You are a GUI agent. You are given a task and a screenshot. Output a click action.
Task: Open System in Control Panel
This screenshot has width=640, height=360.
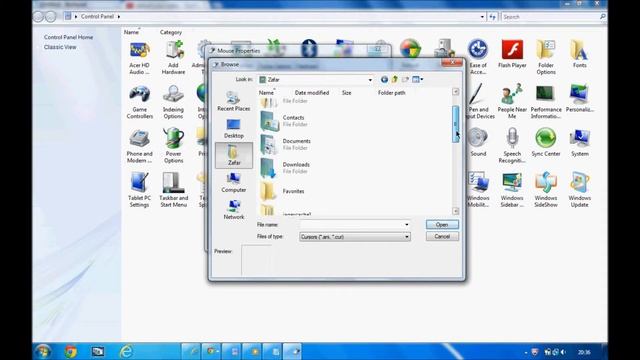click(x=580, y=142)
